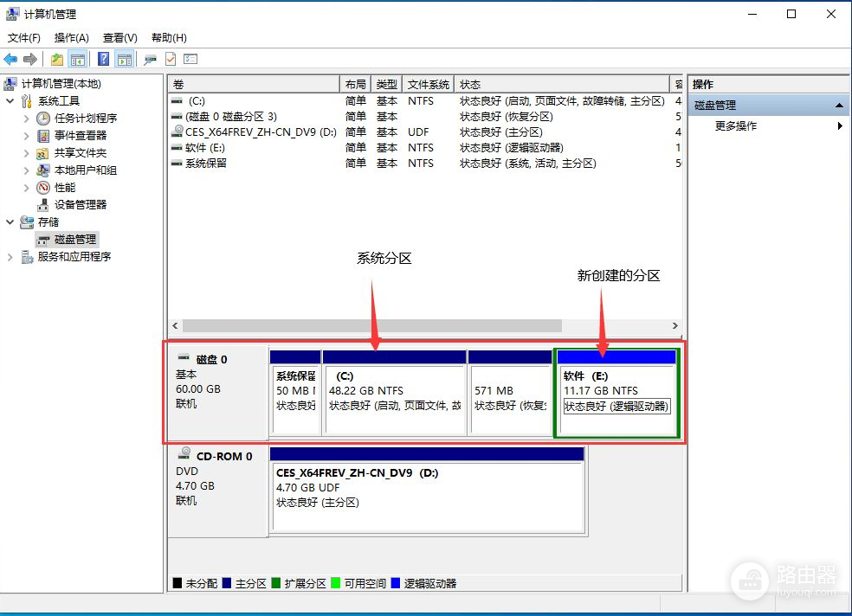The height and width of the screenshot is (616, 852).
Task: Toggle the show/hide action pane icon
Action: coord(125,59)
